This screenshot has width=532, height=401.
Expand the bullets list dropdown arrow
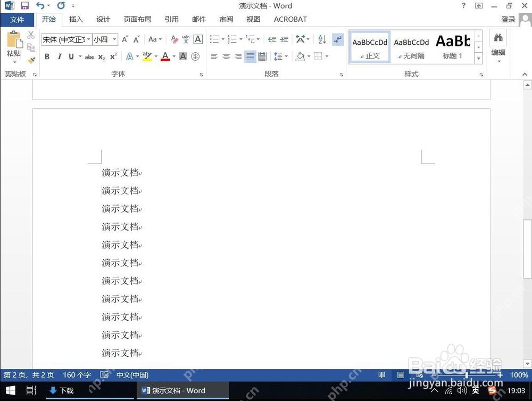[x=223, y=39]
